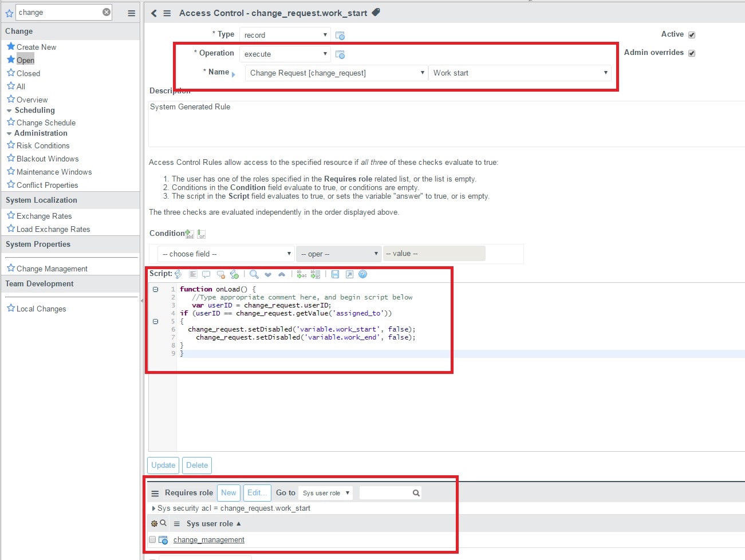Click the add AND condition icon
The height and width of the screenshot is (560, 745).
tap(190, 234)
